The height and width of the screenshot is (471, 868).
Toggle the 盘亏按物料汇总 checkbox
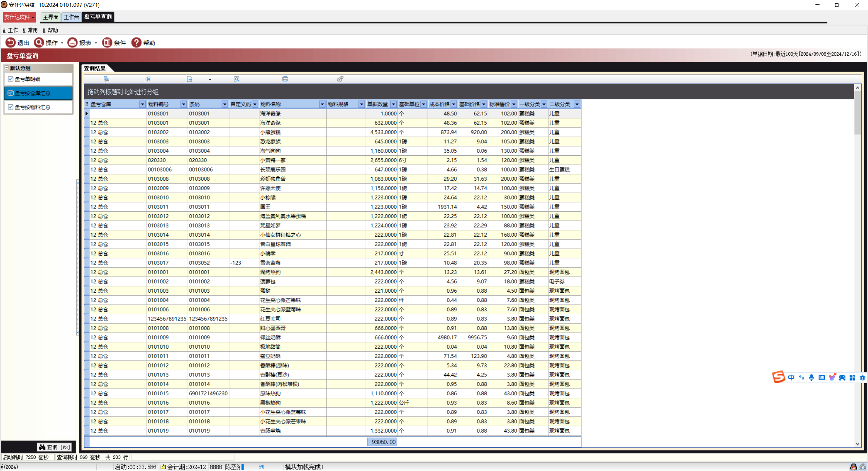11,107
